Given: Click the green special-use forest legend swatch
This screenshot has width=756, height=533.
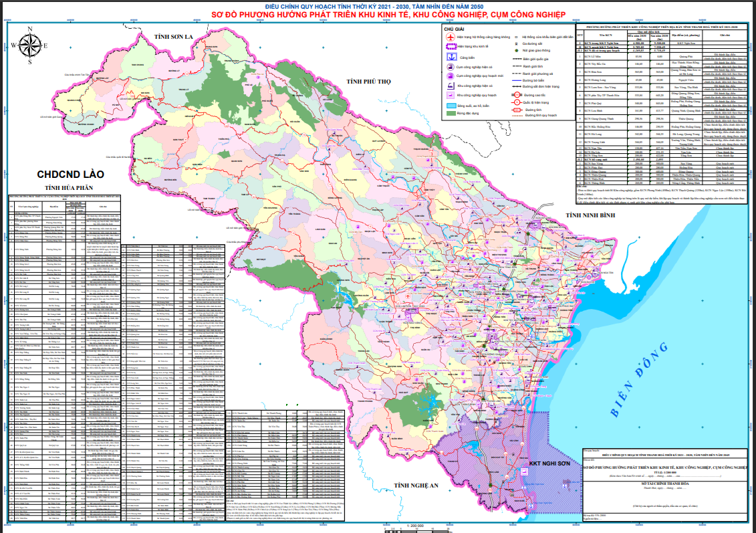Looking at the screenshot, I should 451,113.
